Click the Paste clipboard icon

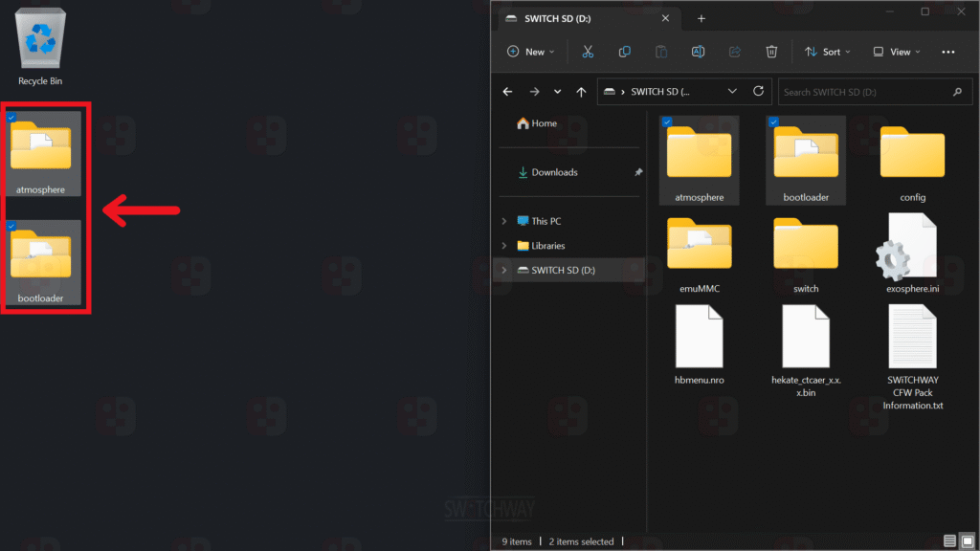pos(661,52)
